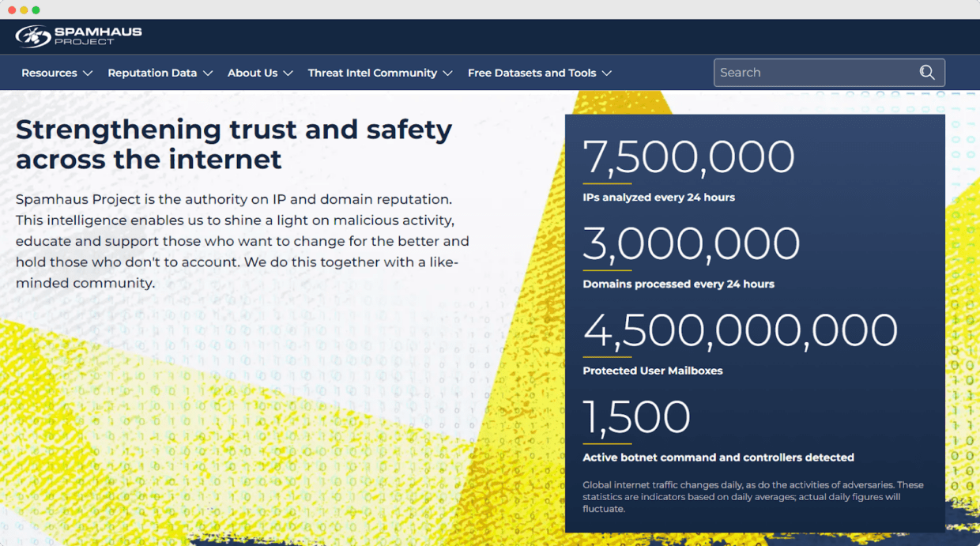The height and width of the screenshot is (546, 980).
Task: Click the Spamhaus Project logo
Action: (78, 36)
